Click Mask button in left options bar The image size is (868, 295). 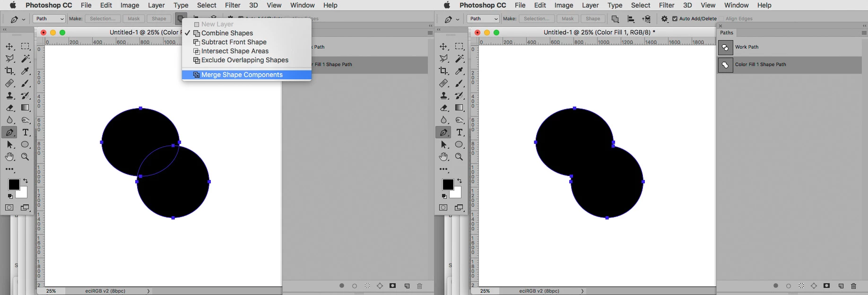tap(134, 19)
